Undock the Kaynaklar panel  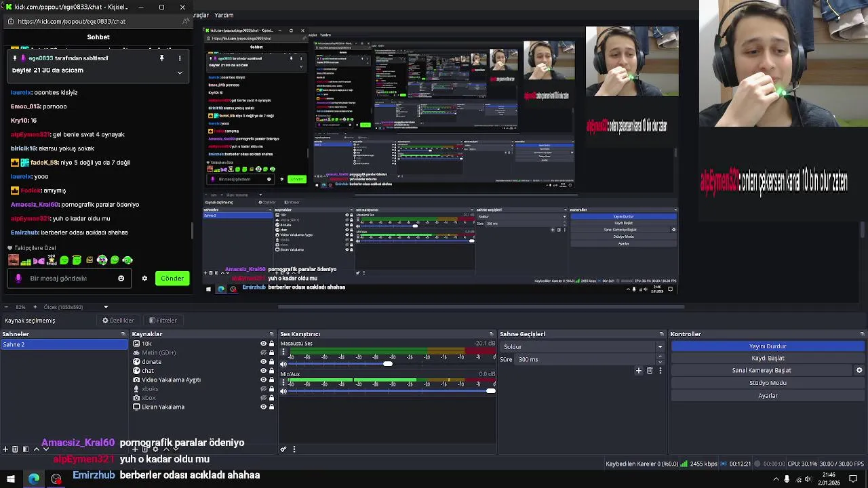pyautogui.click(x=272, y=334)
